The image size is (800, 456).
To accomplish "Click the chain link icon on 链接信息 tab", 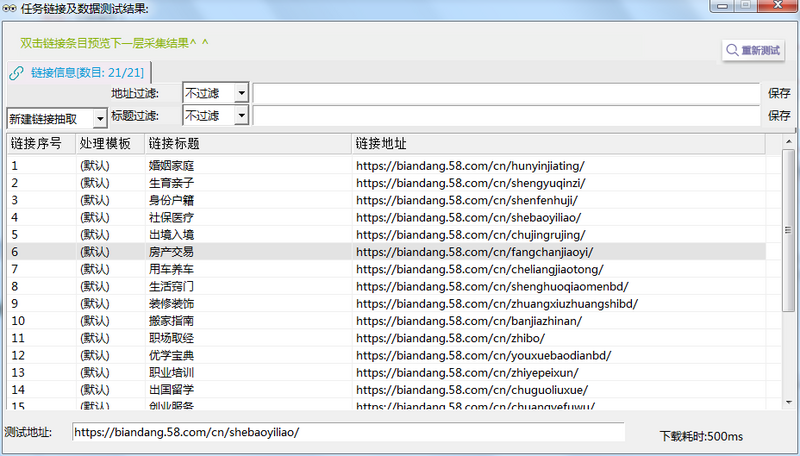I will coord(16,73).
